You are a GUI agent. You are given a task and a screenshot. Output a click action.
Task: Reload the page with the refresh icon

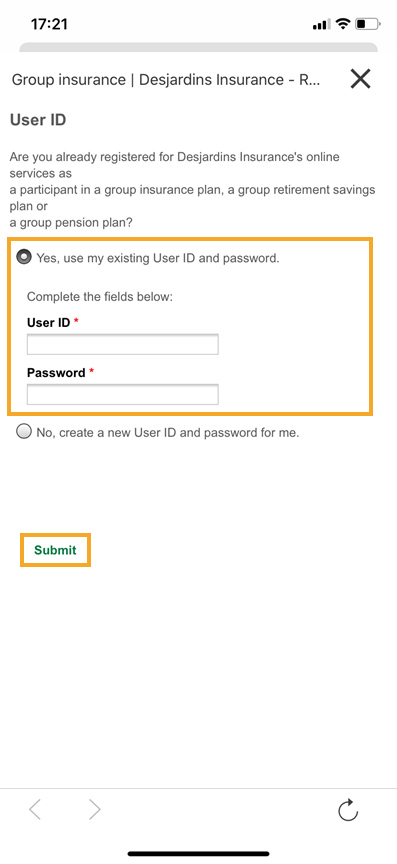(x=348, y=810)
